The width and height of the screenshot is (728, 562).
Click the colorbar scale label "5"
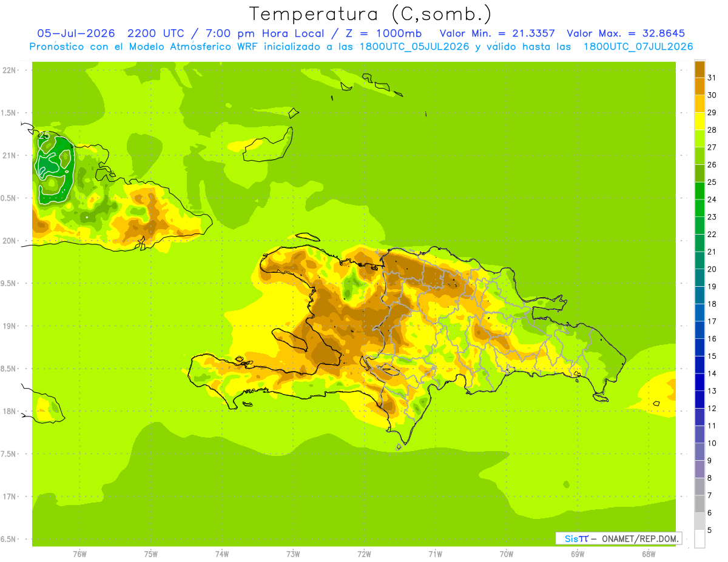710,530
